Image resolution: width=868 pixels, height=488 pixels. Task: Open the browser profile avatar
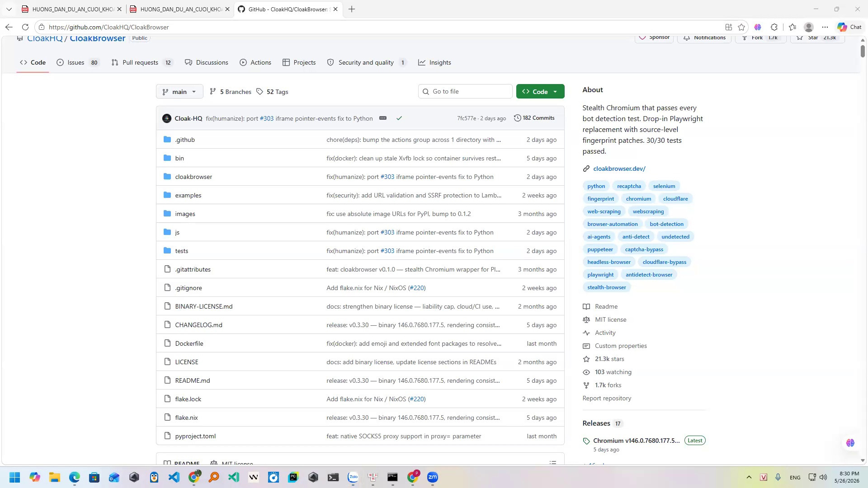click(x=809, y=27)
